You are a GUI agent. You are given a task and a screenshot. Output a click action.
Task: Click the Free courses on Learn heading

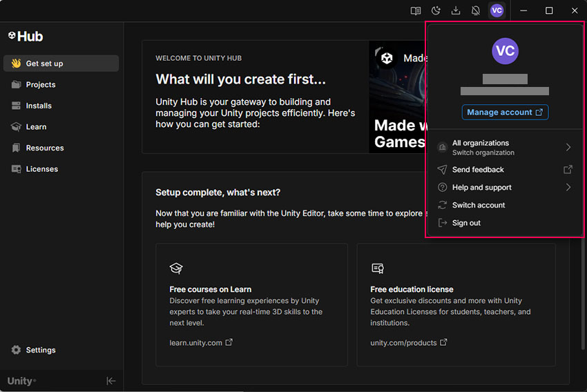pos(211,289)
